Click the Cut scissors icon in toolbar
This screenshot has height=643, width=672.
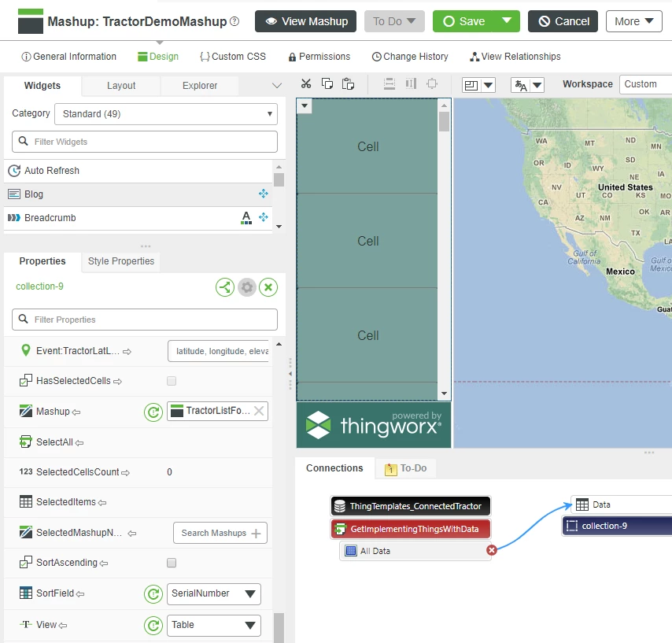pos(305,83)
